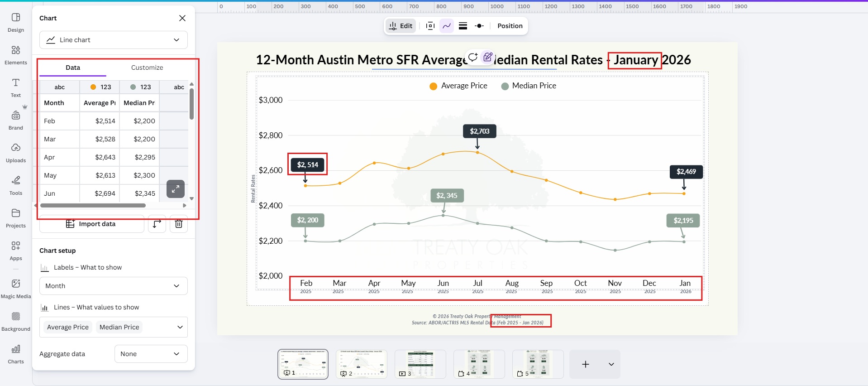Click Import data button

(92, 224)
